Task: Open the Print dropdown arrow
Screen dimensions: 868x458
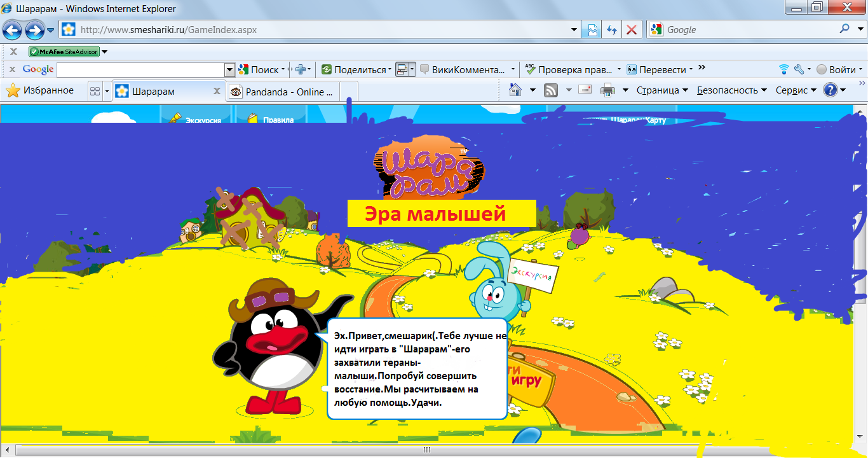Action: tap(625, 90)
